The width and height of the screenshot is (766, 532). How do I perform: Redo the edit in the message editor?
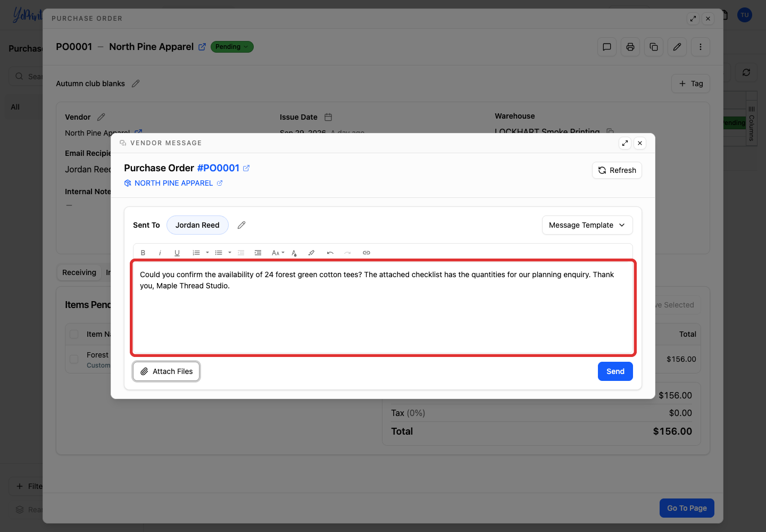point(347,253)
